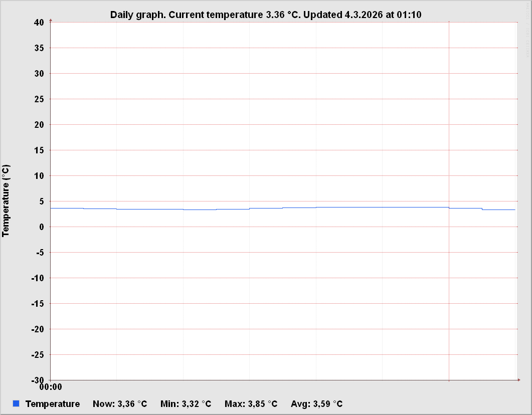The height and width of the screenshot is (415, 532).
Task: Click the red arrow atop the y-axis
Action: pos(51,21)
